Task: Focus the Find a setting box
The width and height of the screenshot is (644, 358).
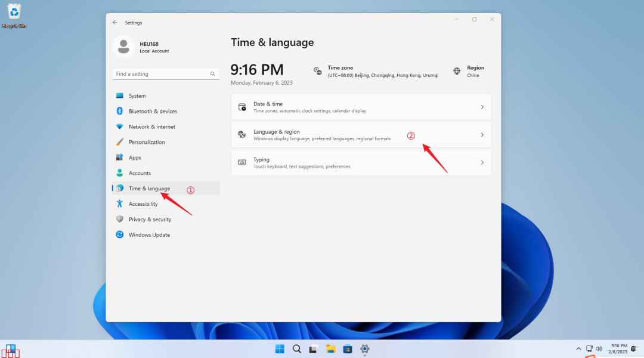Action: point(166,74)
